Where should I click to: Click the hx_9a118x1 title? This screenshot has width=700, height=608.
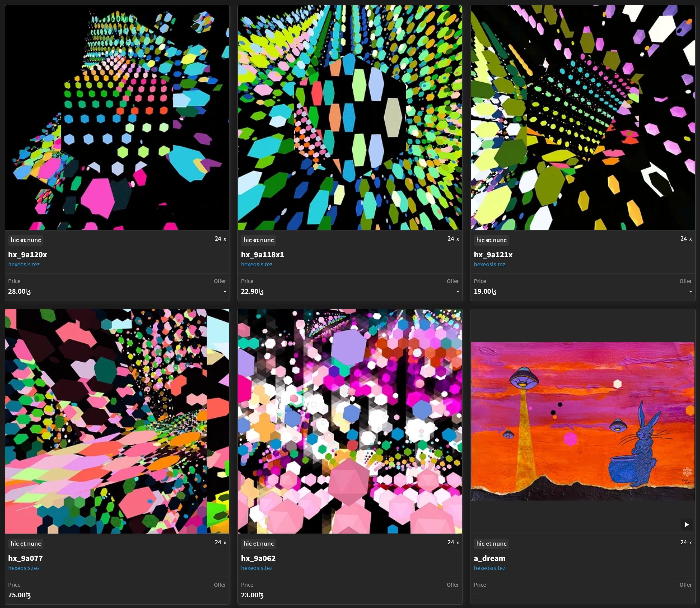[x=262, y=255]
